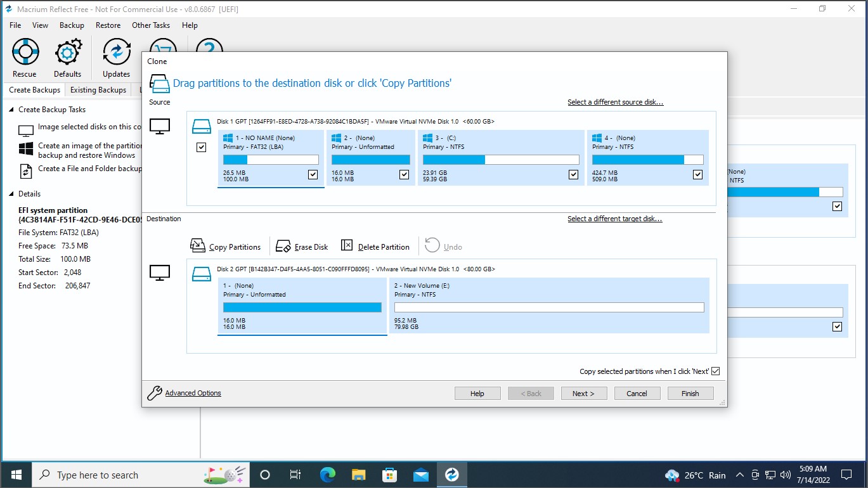Click the Image selected disks monitor icon

coord(26,131)
